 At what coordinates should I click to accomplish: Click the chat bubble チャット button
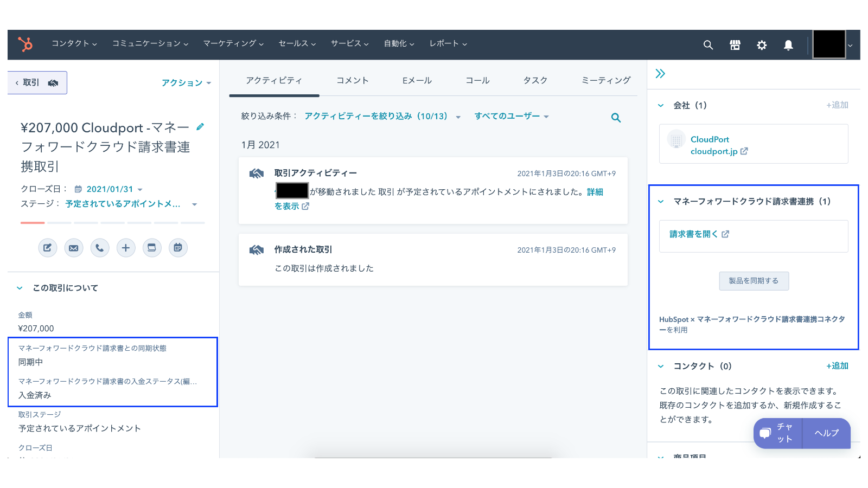[777, 433]
